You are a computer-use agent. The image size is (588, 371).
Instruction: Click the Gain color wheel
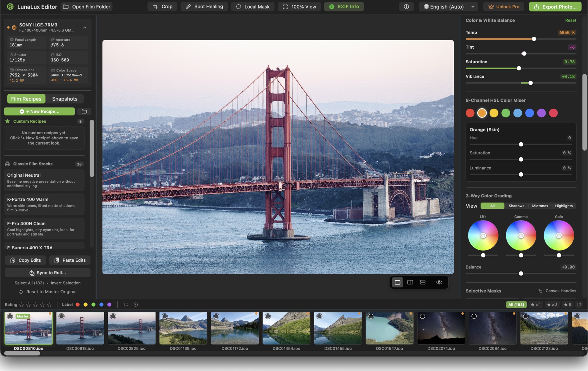coord(559,235)
